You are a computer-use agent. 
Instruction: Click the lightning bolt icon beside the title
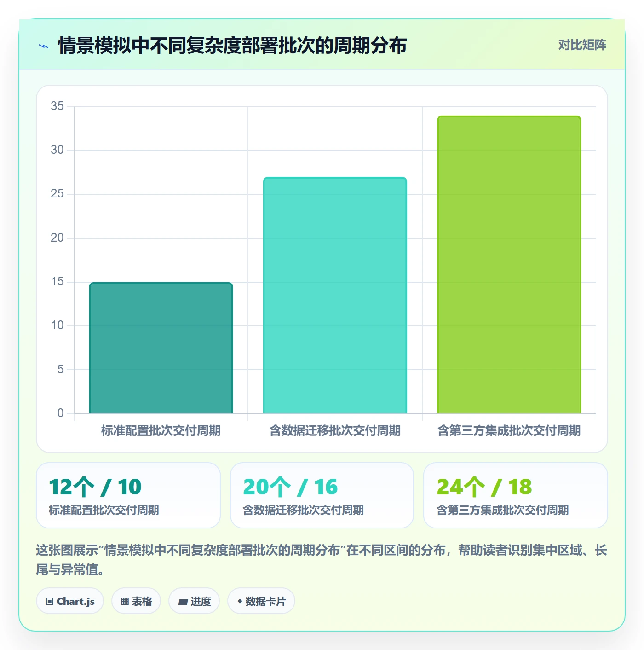44,46
